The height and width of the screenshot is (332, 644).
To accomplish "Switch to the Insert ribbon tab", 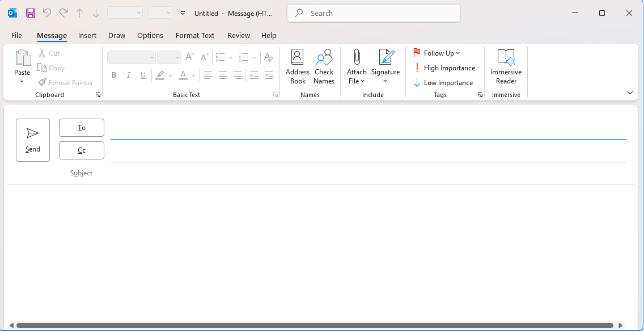I will 87,35.
